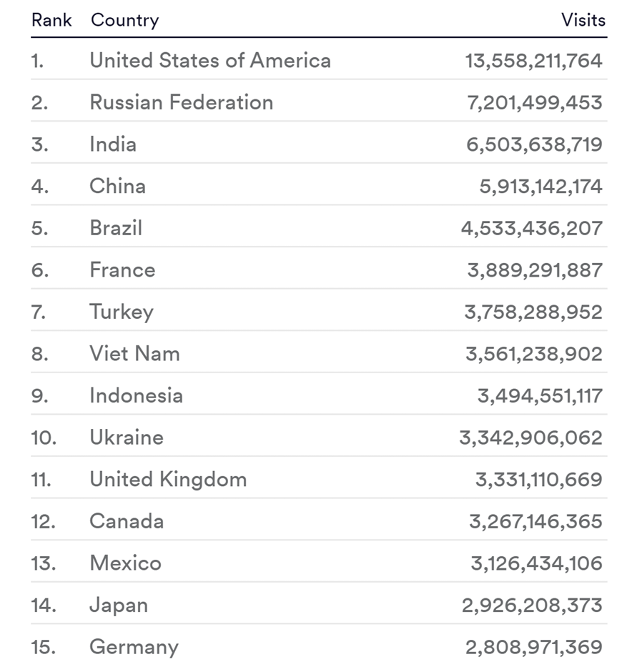This screenshot has width=642, height=672.
Task: Click the Russian Federation entry
Action: pyautogui.click(x=181, y=102)
